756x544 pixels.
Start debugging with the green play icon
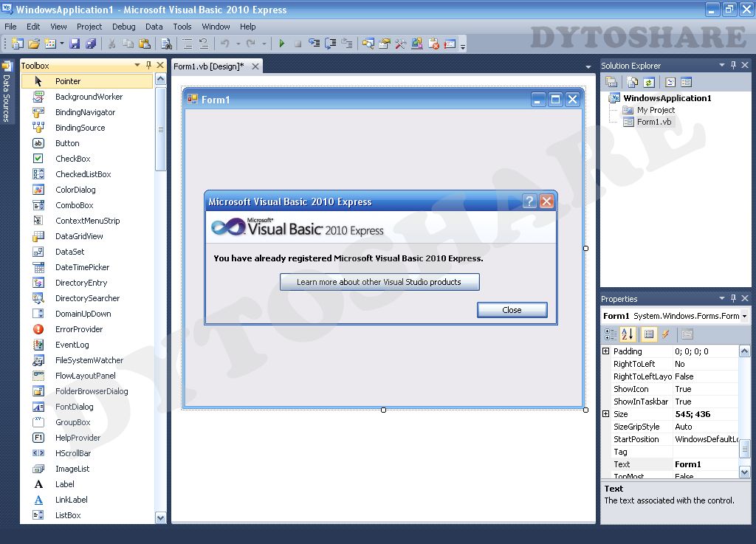(x=281, y=44)
